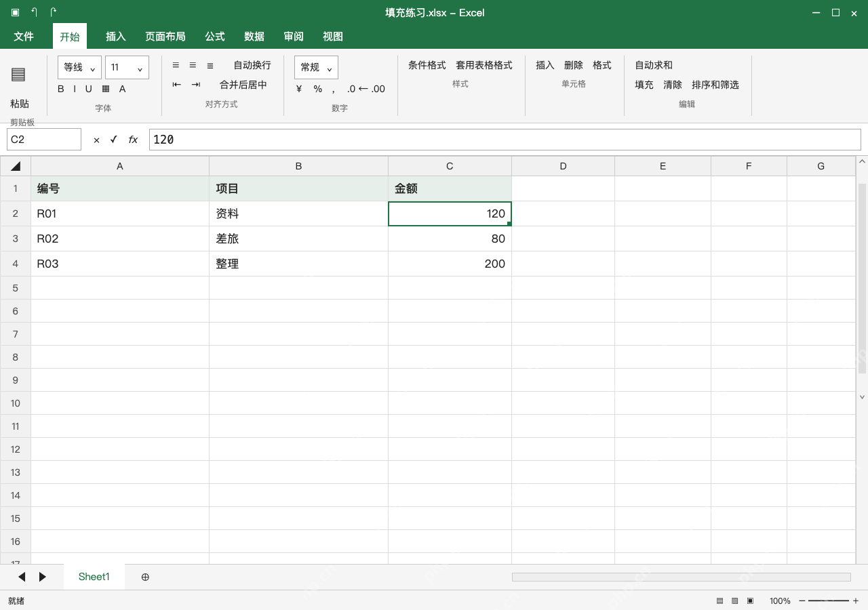Open 套用表格格式 table format gallery

pos(484,65)
